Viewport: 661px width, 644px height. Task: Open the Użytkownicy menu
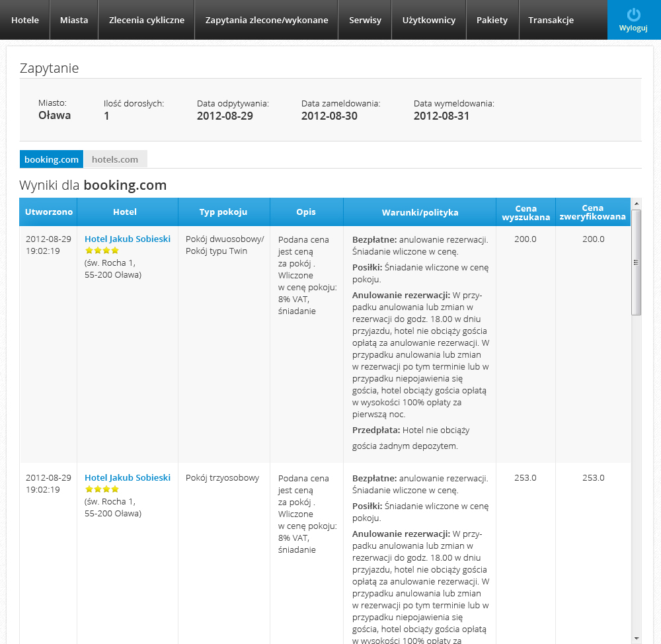pyautogui.click(x=429, y=20)
